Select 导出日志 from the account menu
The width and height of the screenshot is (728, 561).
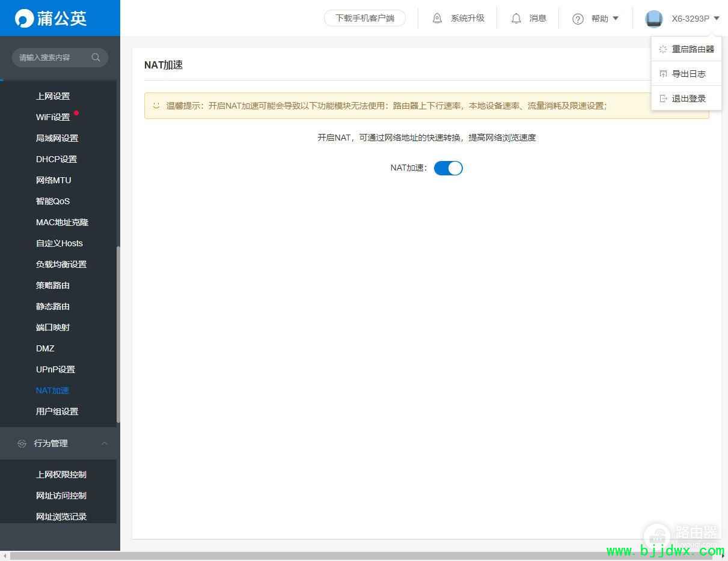coord(687,74)
